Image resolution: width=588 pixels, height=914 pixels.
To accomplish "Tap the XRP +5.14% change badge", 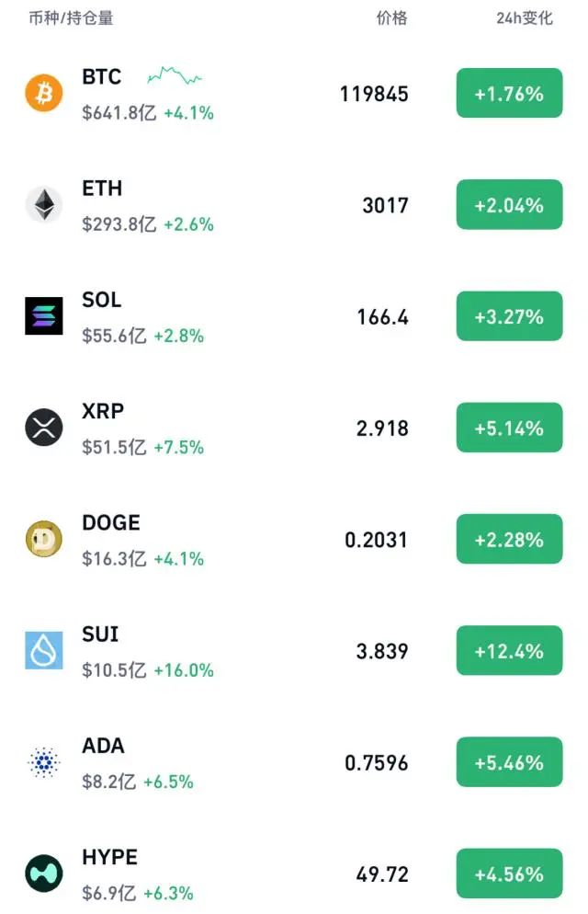I will pyautogui.click(x=509, y=428).
